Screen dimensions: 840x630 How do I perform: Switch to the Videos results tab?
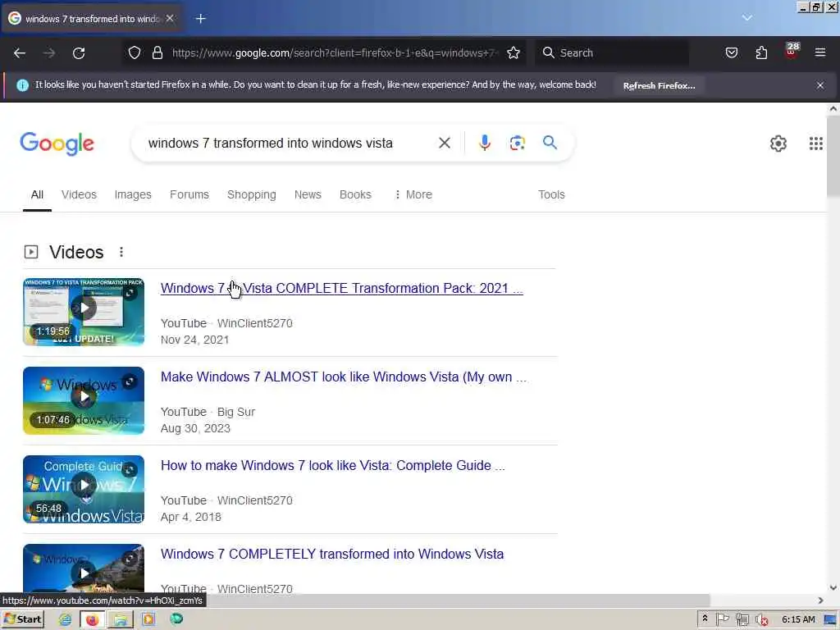pyautogui.click(x=79, y=194)
